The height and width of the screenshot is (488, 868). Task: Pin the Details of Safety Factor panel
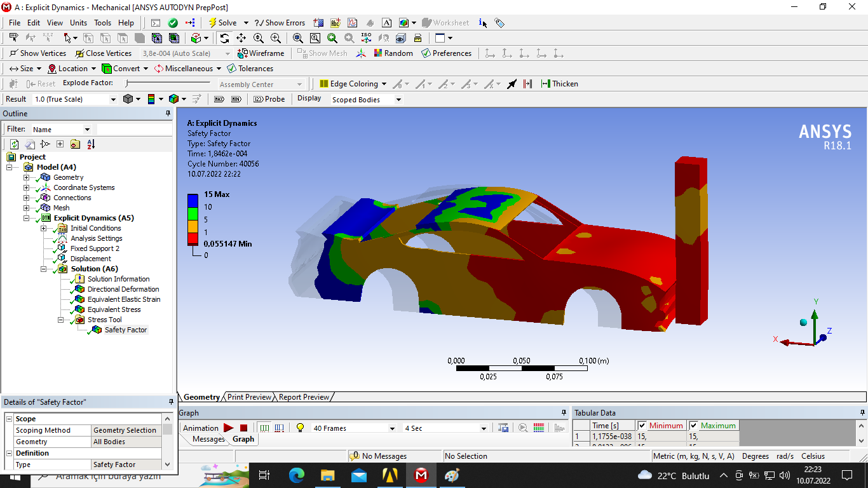tap(170, 402)
